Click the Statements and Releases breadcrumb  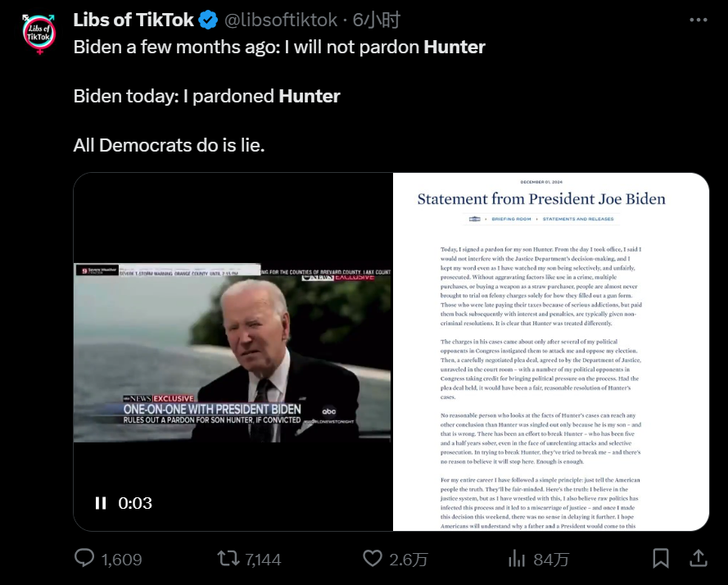[578, 219]
